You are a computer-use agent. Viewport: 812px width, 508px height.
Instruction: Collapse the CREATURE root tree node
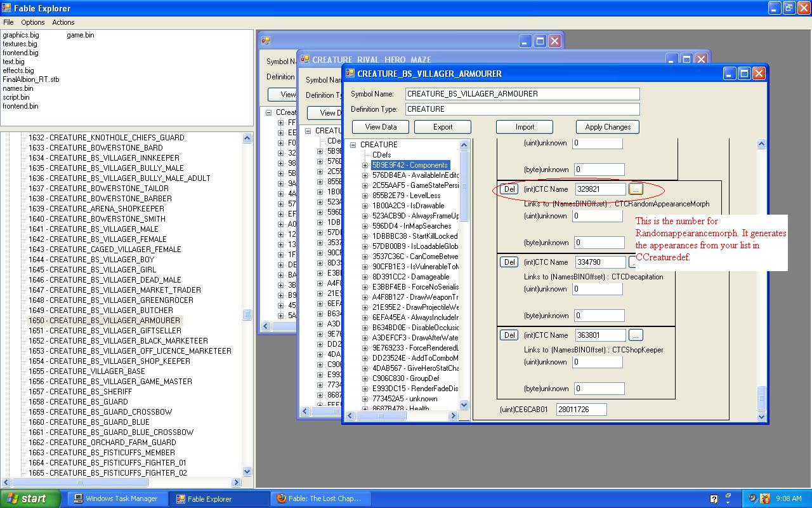point(353,145)
